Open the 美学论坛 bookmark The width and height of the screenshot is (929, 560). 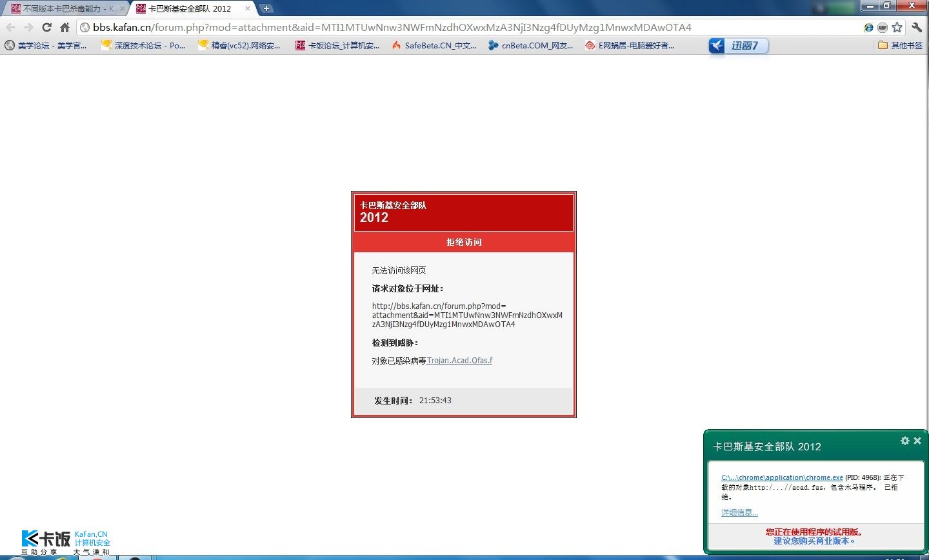(x=46, y=45)
